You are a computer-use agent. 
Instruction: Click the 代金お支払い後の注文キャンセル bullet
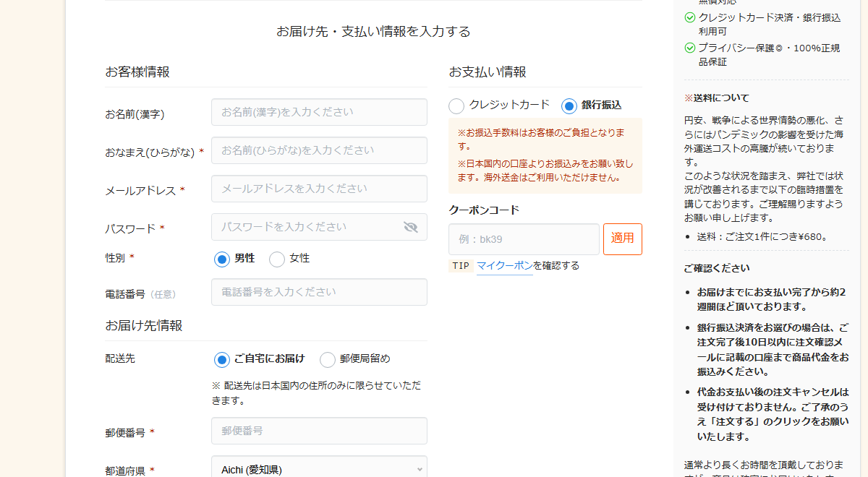click(773, 414)
